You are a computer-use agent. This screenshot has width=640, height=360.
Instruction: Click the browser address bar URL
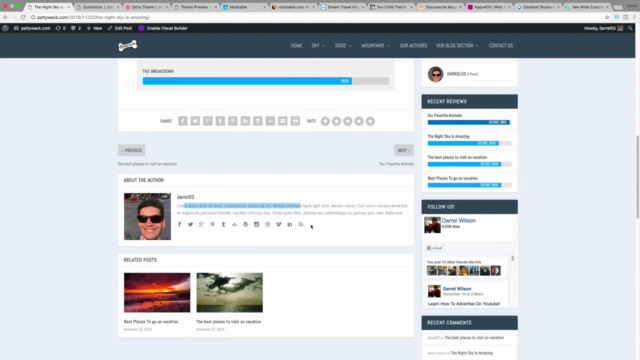tap(93, 17)
